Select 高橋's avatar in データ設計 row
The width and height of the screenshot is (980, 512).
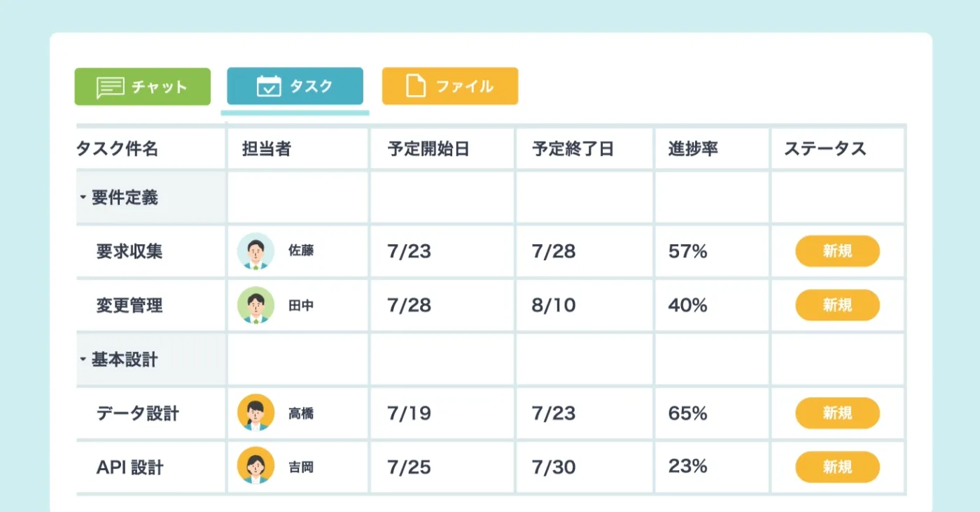[x=256, y=413]
